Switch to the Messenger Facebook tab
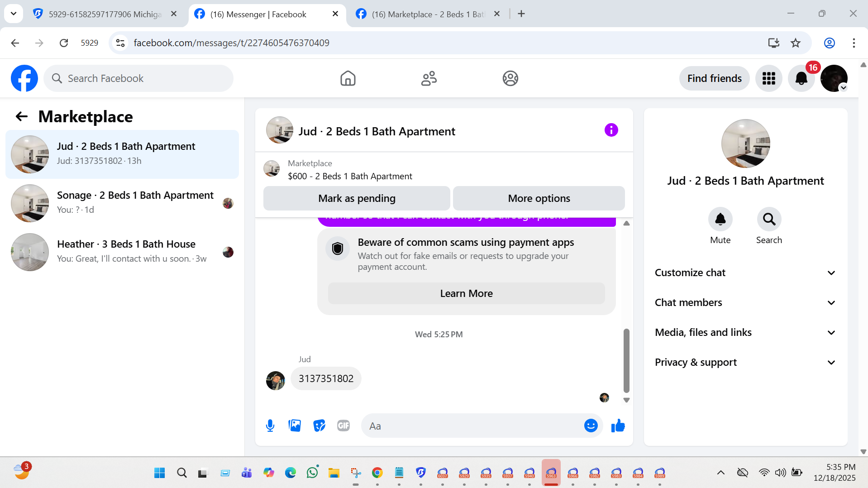This screenshot has width=868, height=488. click(267, 14)
